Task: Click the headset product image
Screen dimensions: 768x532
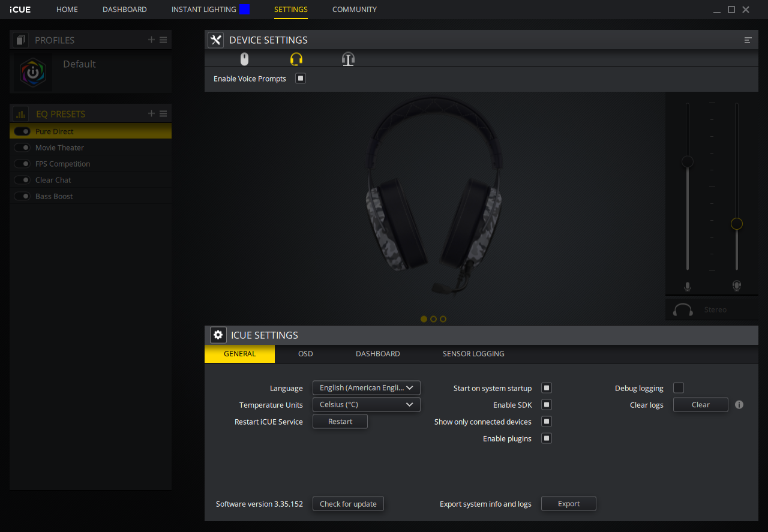Action: pos(434,195)
